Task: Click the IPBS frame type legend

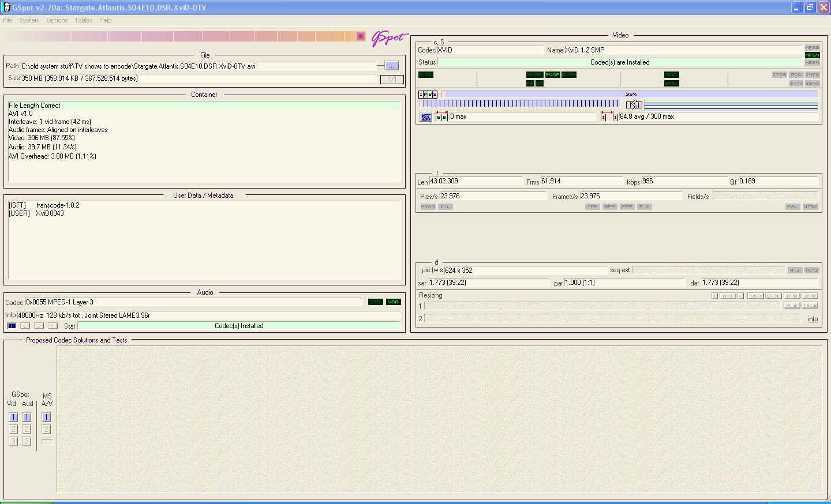Action: (x=428, y=94)
